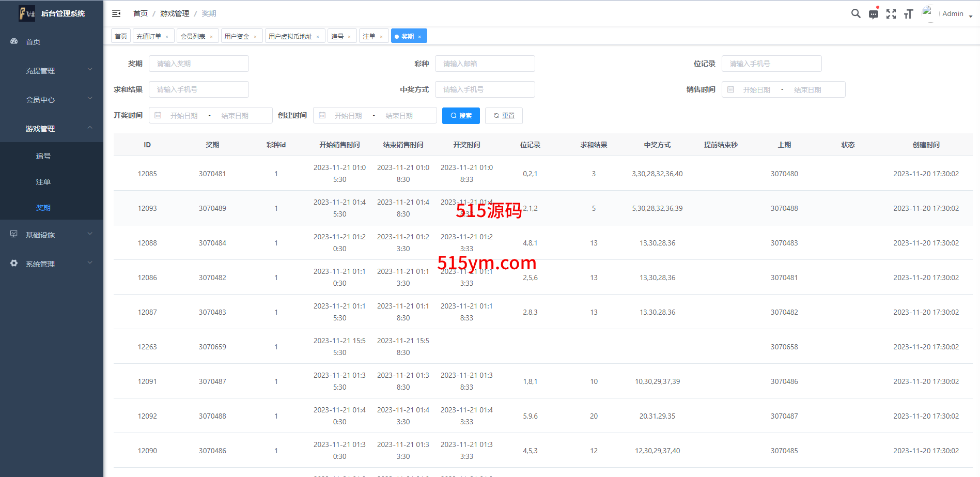Click the user avatar image

pyautogui.click(x=928, y=12)
